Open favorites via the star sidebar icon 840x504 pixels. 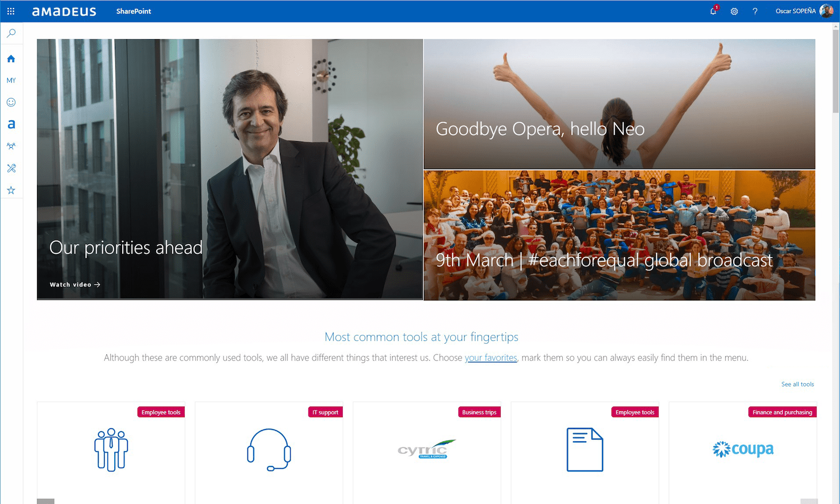11,190
